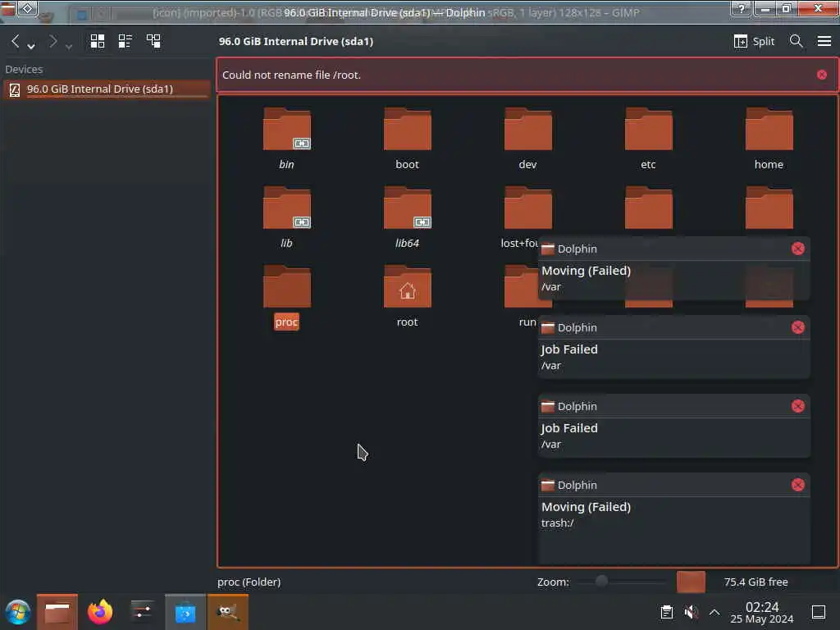Expand hidden system tray icons

coord(714,612)
